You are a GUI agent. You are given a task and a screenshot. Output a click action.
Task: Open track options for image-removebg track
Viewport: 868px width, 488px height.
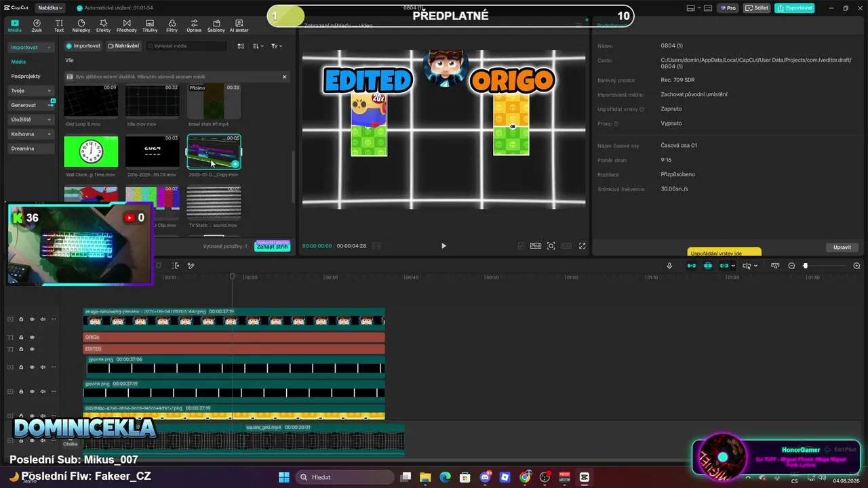point(54,319)
